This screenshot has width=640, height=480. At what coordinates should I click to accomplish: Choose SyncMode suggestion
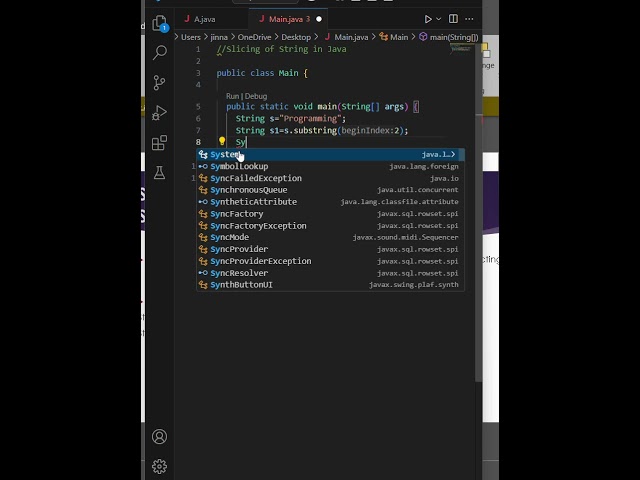tap(330, 237)
